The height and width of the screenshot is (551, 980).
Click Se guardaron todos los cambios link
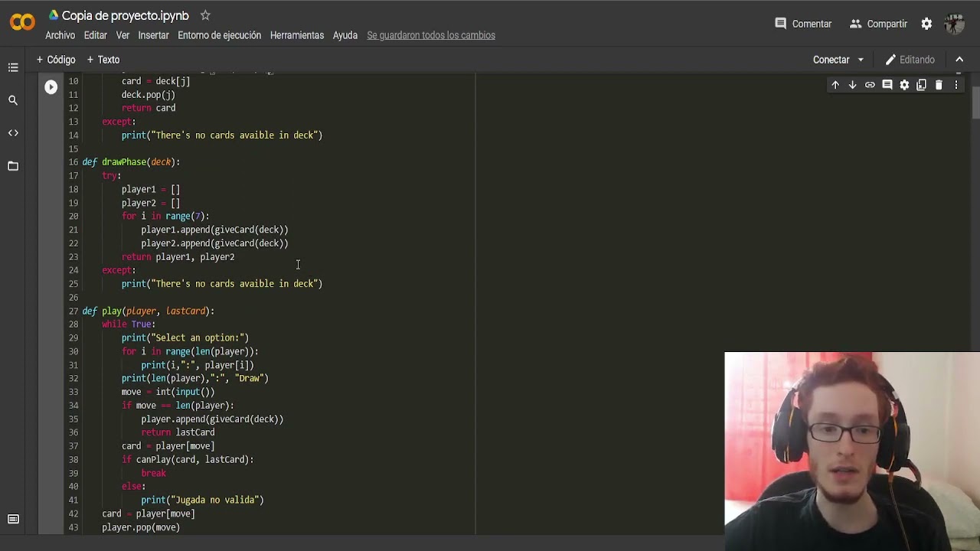[431, 35]
